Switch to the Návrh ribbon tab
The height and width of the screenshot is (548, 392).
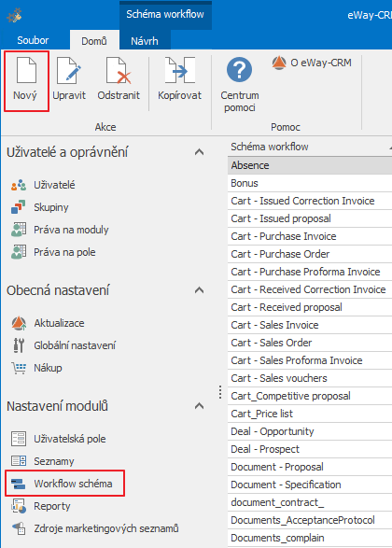145,41
